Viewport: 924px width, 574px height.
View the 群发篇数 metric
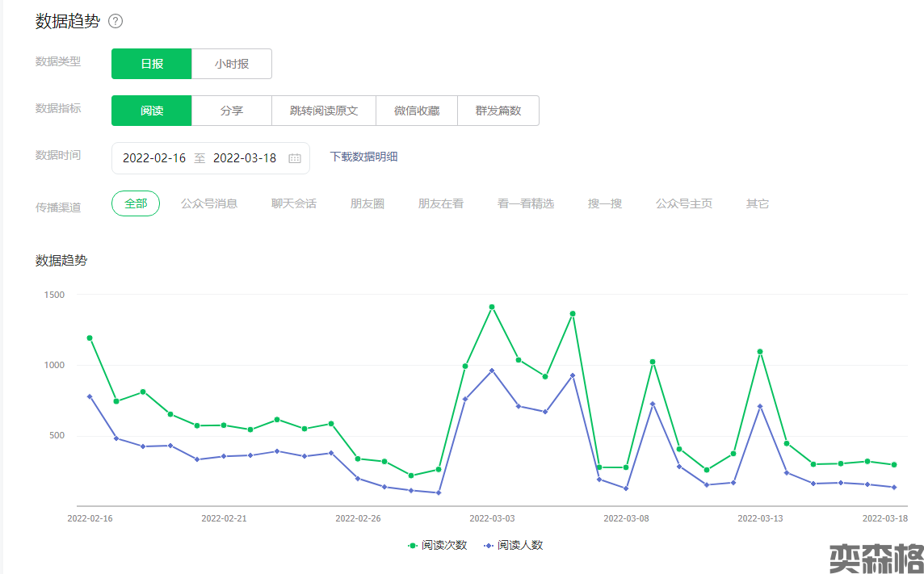coord(498,111)
